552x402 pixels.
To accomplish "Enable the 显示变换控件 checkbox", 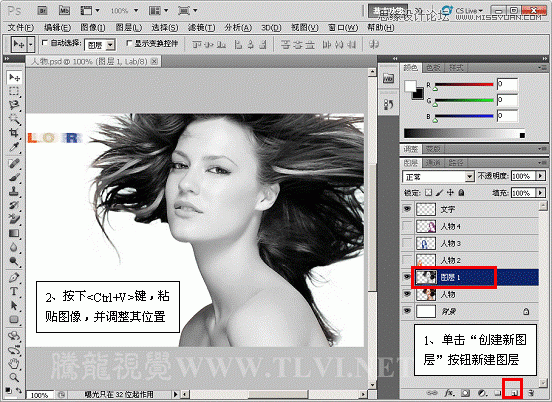I will click(129, 43).
